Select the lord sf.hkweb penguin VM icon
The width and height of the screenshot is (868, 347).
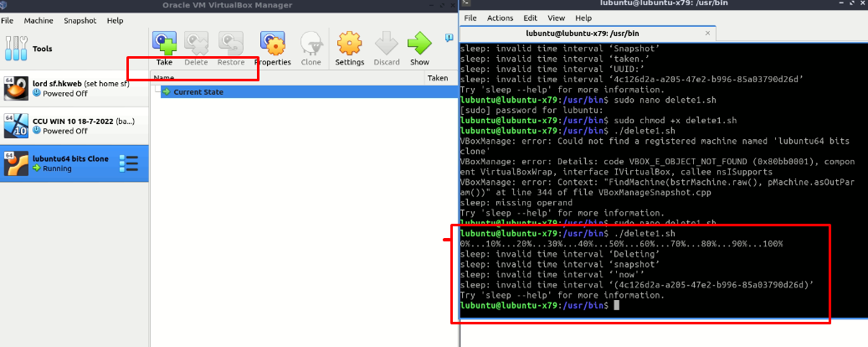pyautogui.click(x=16, y=88)
